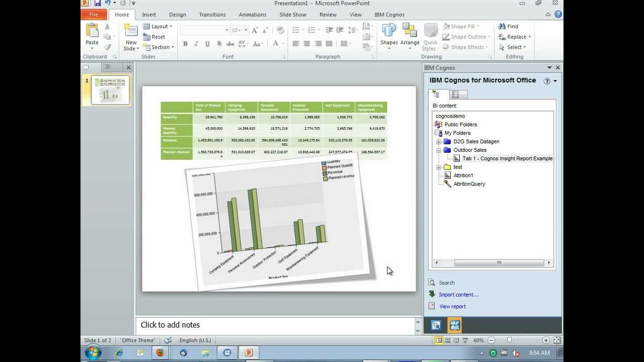This screenshot has width=644, height=362.
Task: Open the Section dropdown
Action: point(159,47)
